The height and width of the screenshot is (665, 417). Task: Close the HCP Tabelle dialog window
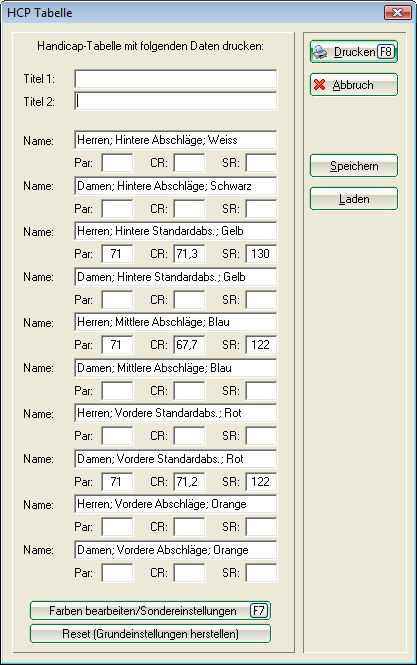point(397,13)
